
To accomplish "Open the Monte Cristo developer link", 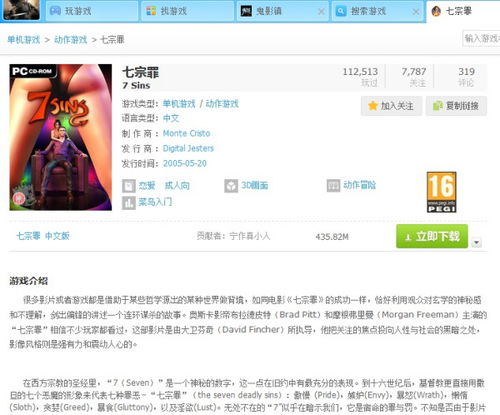I will click(186, 133).
